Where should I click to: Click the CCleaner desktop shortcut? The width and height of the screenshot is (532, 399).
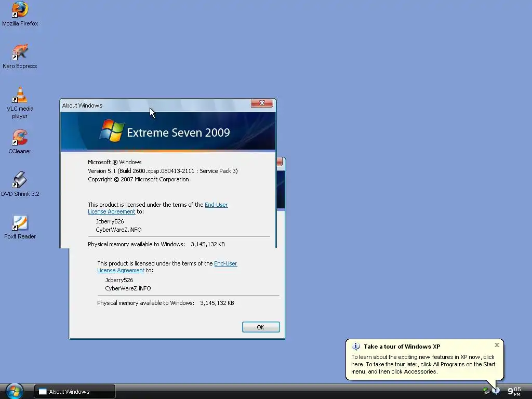pos(20,141)
